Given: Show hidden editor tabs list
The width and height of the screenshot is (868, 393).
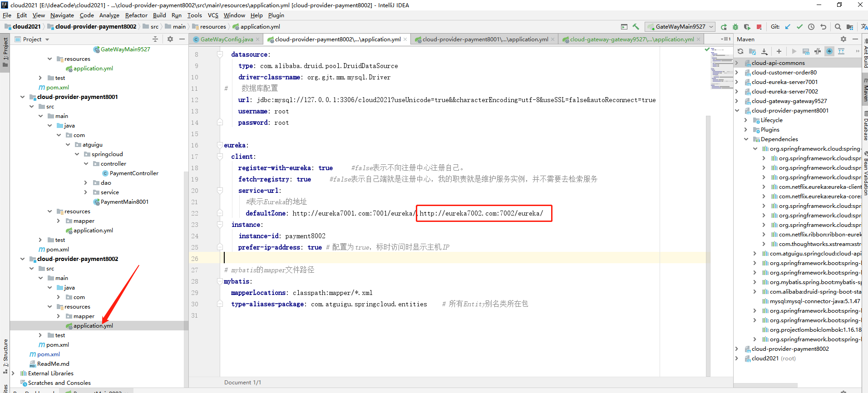Looking at the screenshot, I should pyautogui.click(x=725, y=39).
